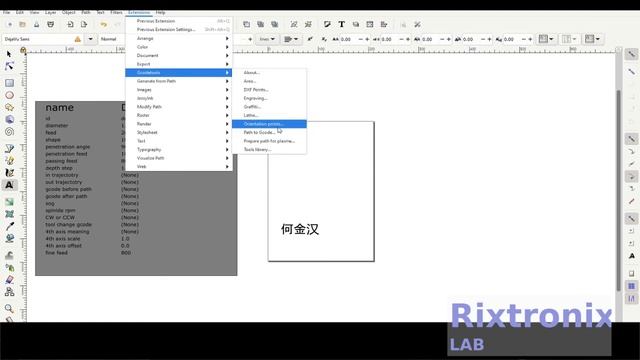Click the font warning triangle icon
The image size is (640, 360).
pyautogui.click(x=78, y=39)
